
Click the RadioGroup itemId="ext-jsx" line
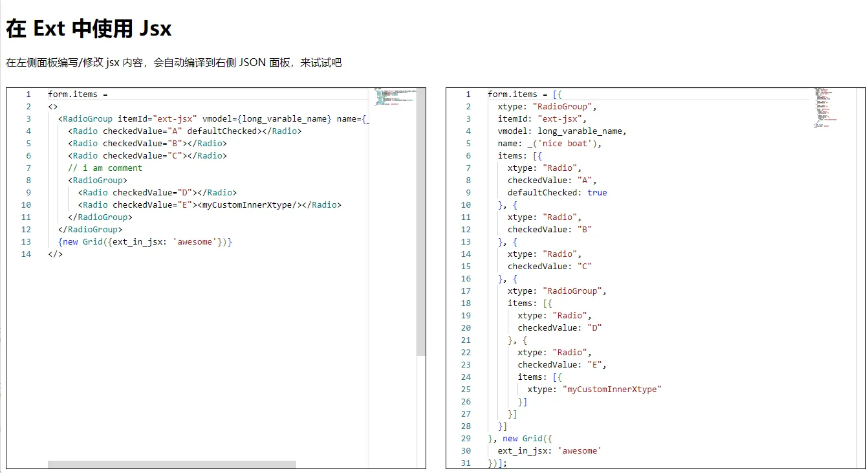(213, 119)
